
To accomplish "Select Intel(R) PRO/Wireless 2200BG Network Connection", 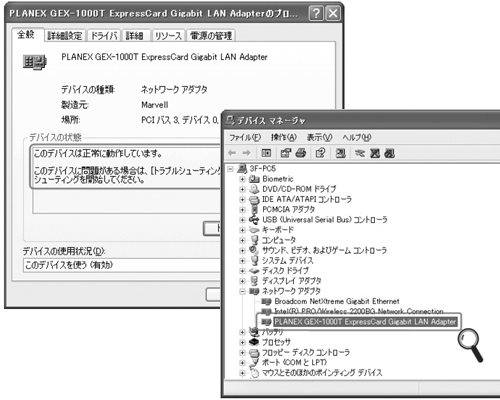I will pos(359,311).
